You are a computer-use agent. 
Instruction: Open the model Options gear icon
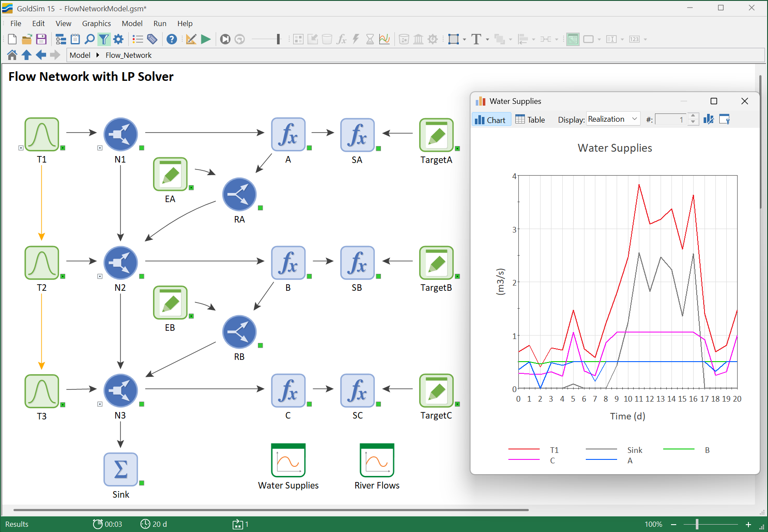tap(118, 39)
